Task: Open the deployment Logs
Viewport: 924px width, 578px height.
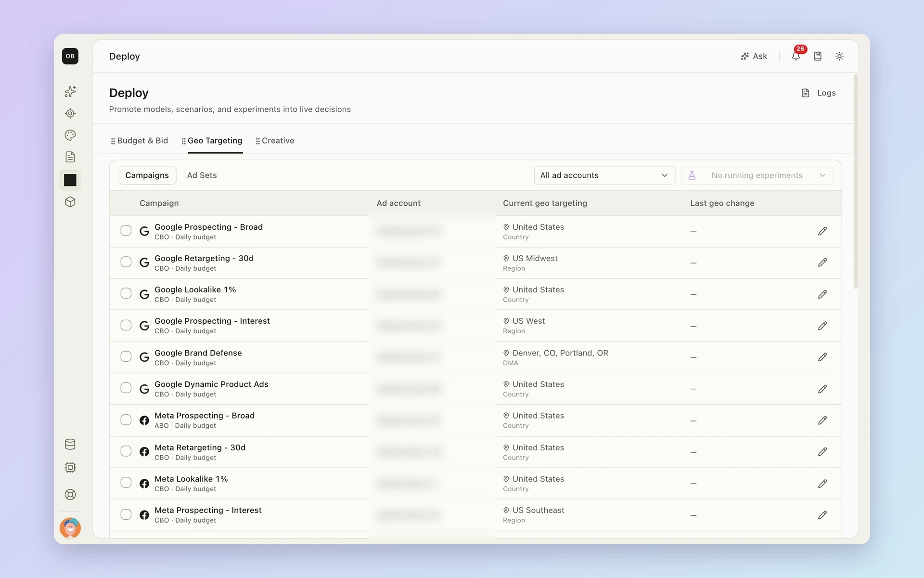Action: (x=818, y=93)
